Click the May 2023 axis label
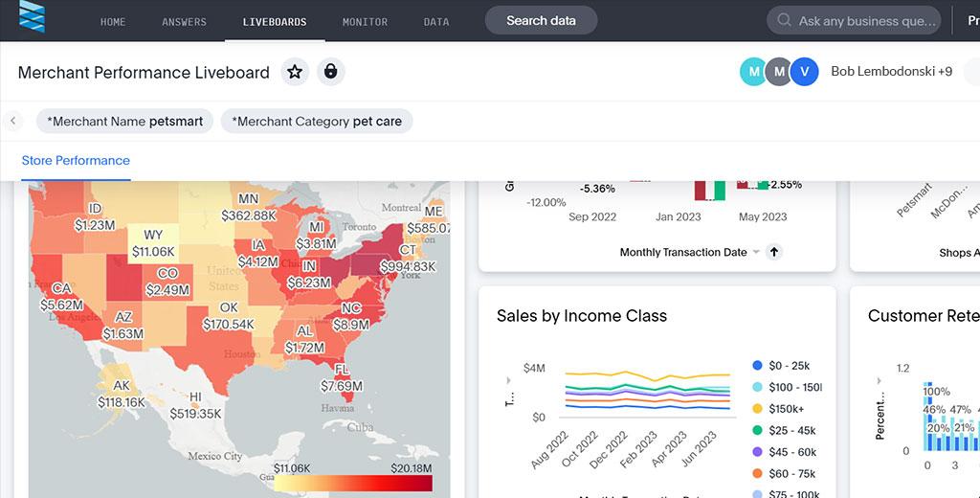 click(x=763, y=217)
